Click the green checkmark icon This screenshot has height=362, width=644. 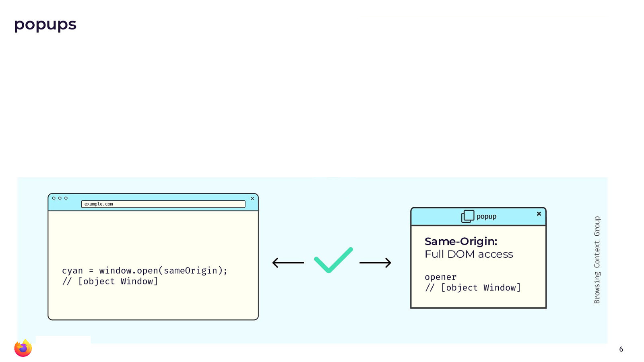tap(333, 260)
